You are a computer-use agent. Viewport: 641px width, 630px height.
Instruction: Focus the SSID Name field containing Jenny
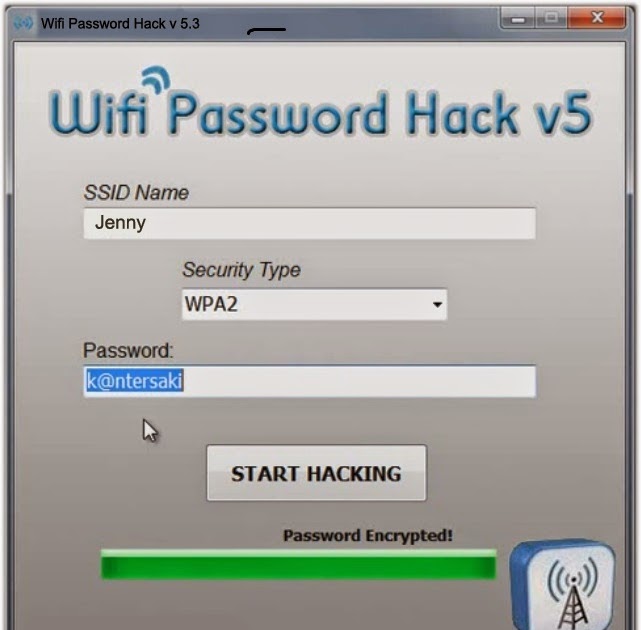coord(309,223)
